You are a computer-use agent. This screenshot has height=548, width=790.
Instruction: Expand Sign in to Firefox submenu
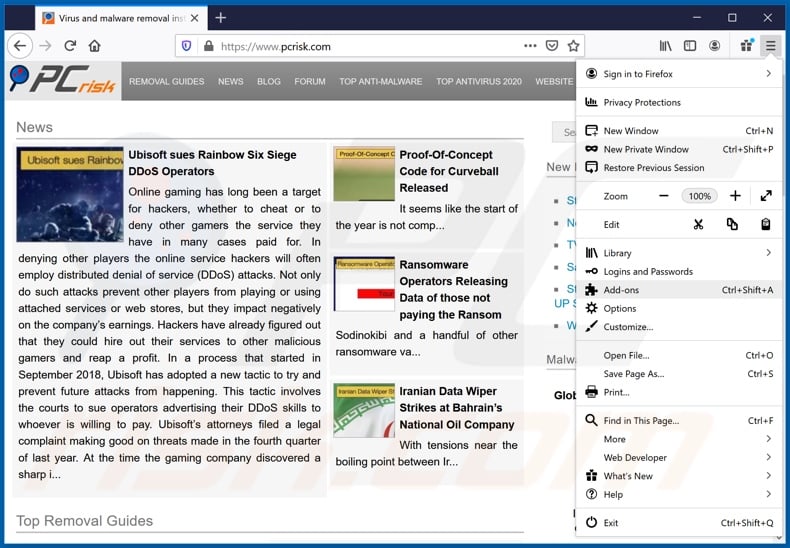point(768,74)
